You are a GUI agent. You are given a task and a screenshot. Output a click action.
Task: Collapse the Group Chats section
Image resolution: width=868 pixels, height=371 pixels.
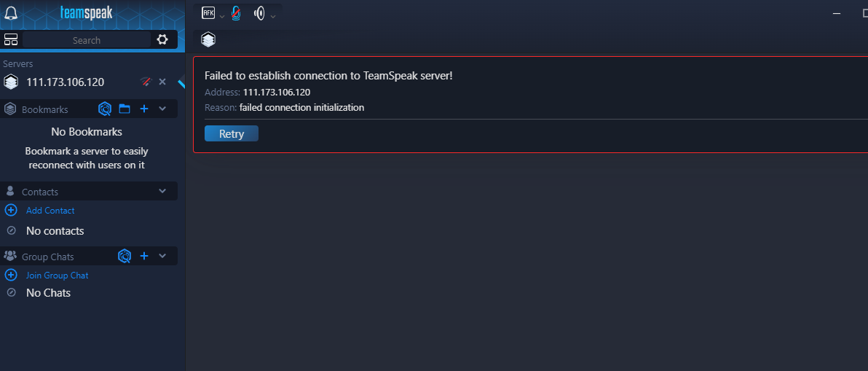162,257
